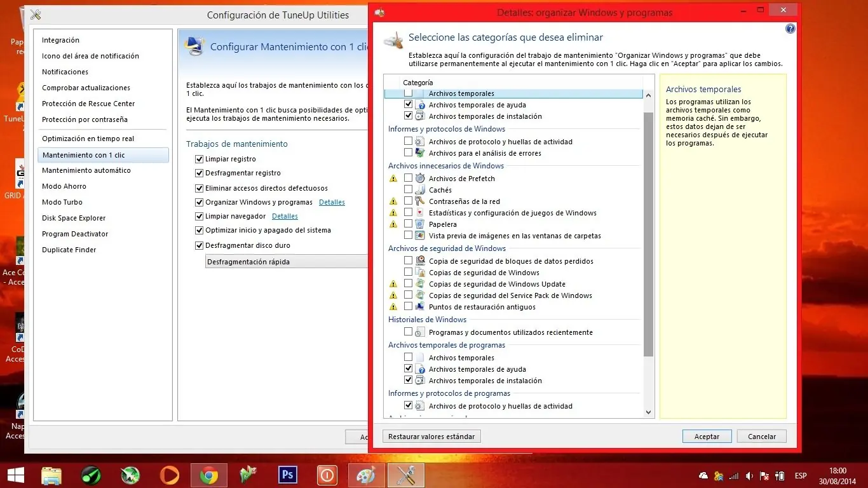Open the orange media player taskbar icon
The height and width of the screenshot is (488, 868).
pyautogui.click(x=169, y=475)
